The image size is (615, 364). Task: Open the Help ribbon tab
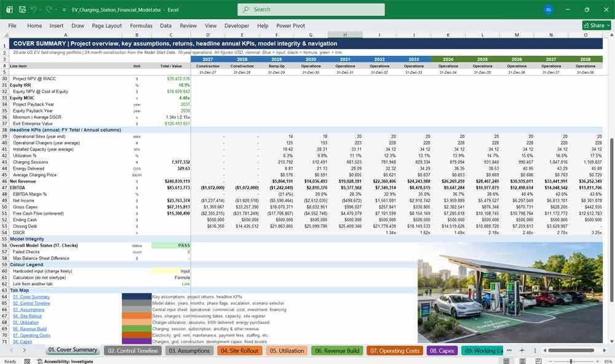263,25
